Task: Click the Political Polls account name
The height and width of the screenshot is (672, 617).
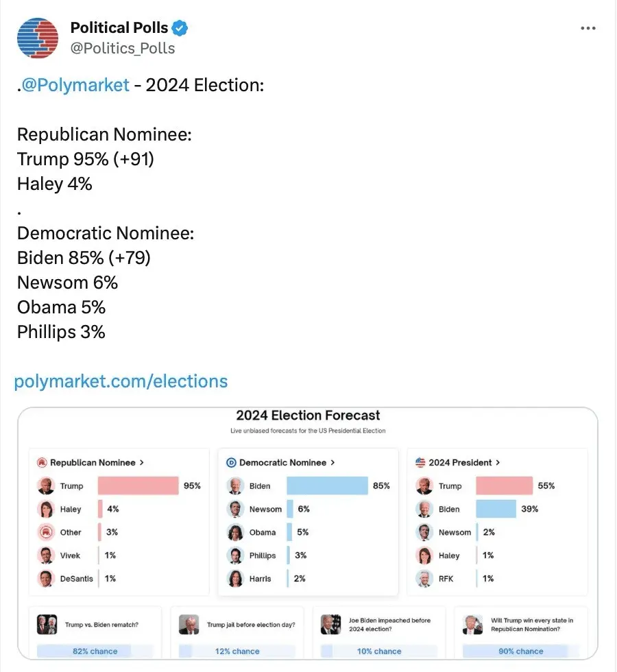Action: [119, 28]
